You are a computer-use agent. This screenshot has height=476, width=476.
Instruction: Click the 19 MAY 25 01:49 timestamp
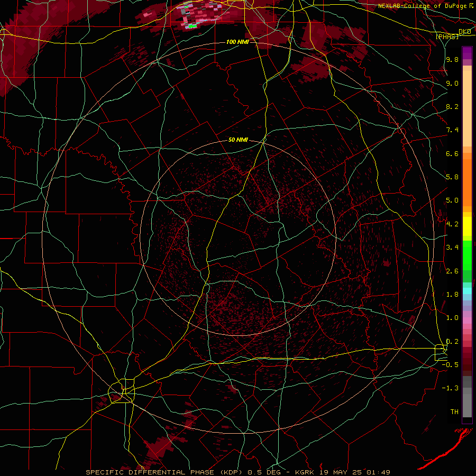[x=354, y=472]
